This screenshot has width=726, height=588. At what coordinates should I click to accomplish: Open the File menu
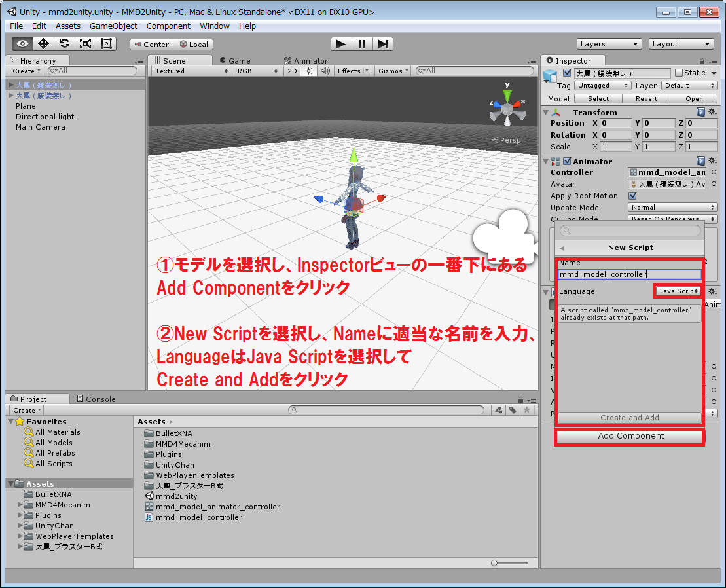16,26
